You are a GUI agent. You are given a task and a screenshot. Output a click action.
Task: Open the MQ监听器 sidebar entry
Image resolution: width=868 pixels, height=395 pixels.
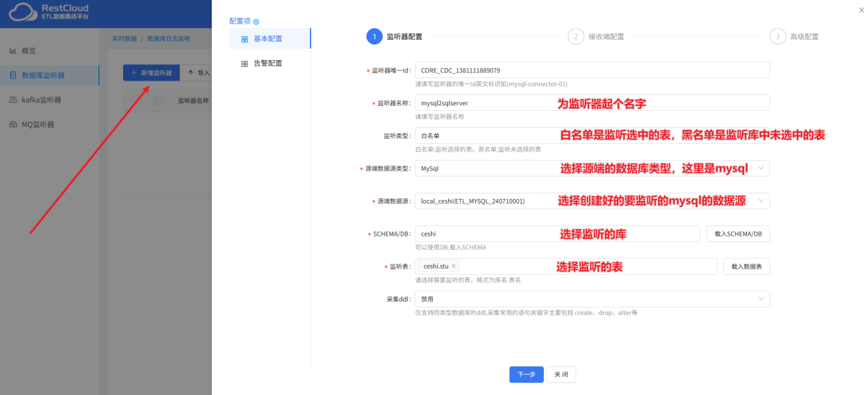click(x=40, y=124)
